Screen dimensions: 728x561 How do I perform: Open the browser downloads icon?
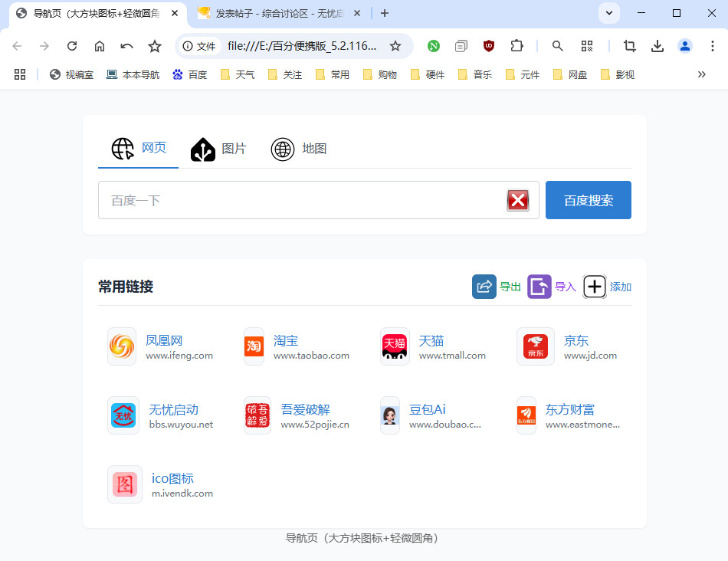coord(657,46)
